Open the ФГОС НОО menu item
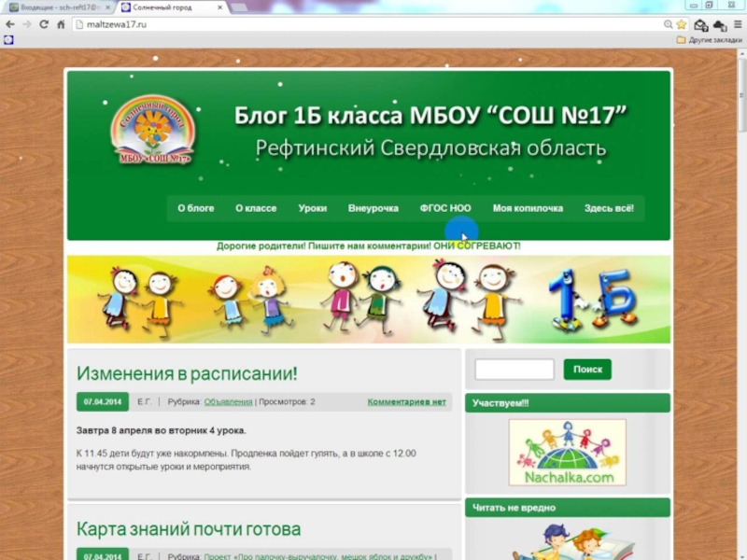This screenshot has height=560, width=747. 445,208
